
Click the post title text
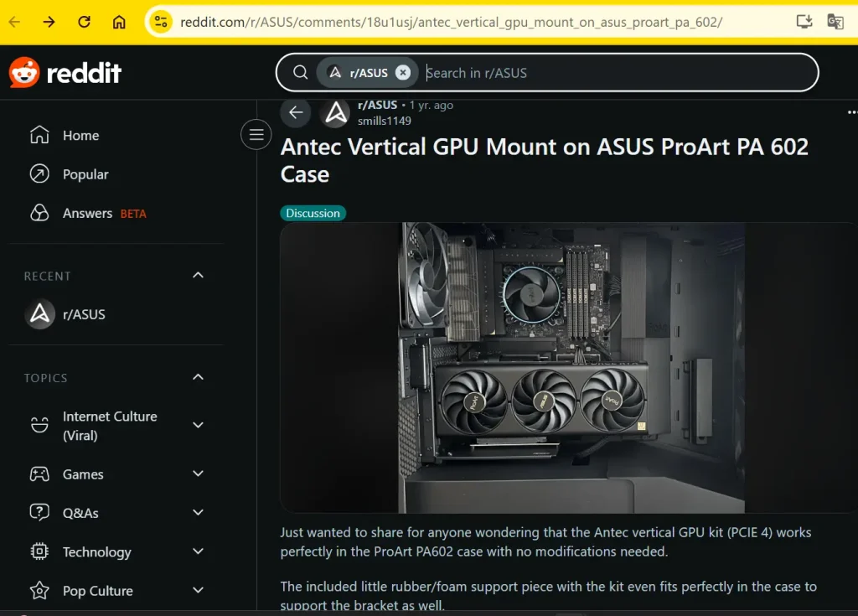coord(545,160)
